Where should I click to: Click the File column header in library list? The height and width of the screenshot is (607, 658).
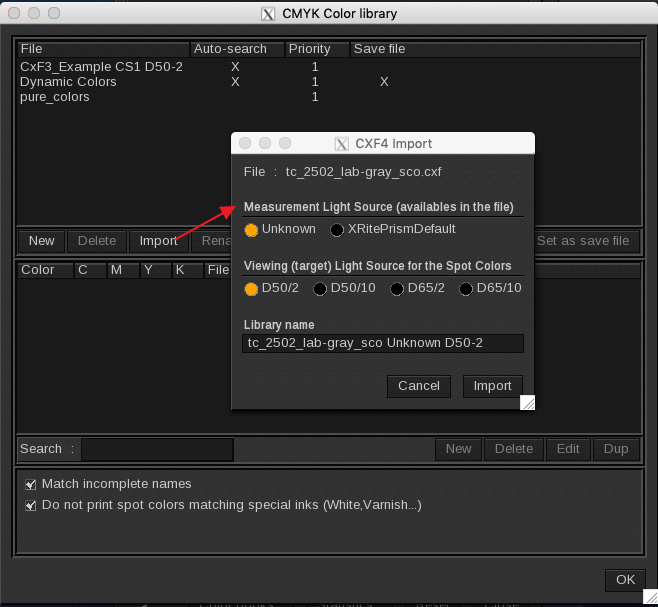click(103, 49)
